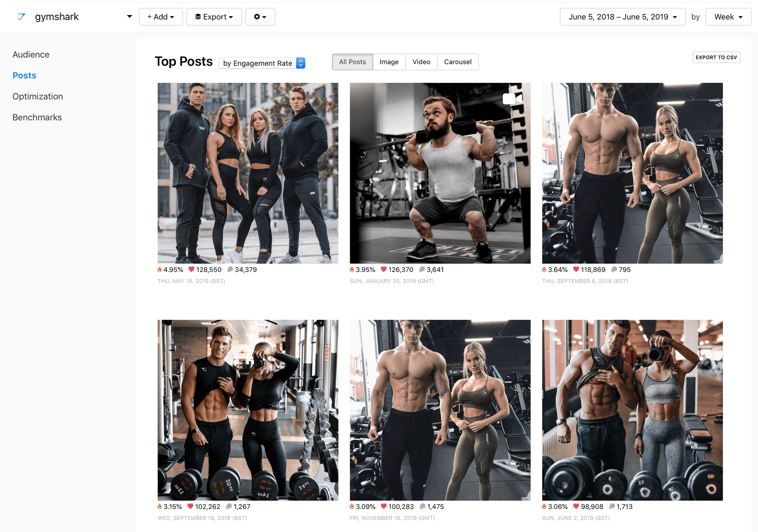Click the All Posts tab button

click(x=352, y=62)
